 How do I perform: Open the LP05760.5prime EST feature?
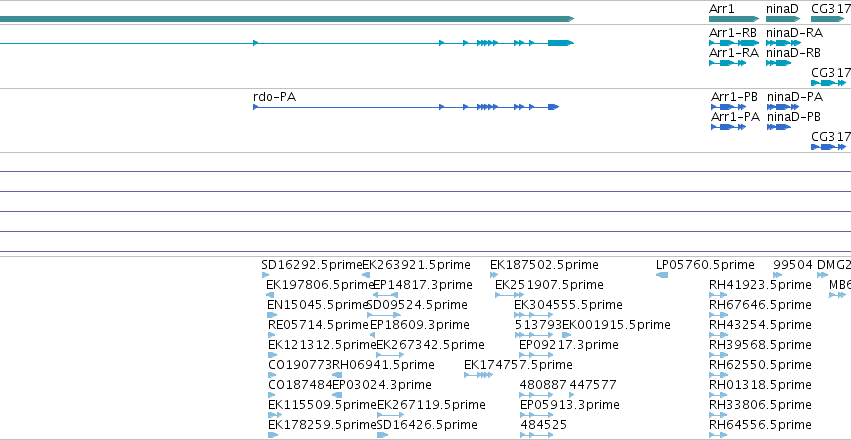[662, 275]
